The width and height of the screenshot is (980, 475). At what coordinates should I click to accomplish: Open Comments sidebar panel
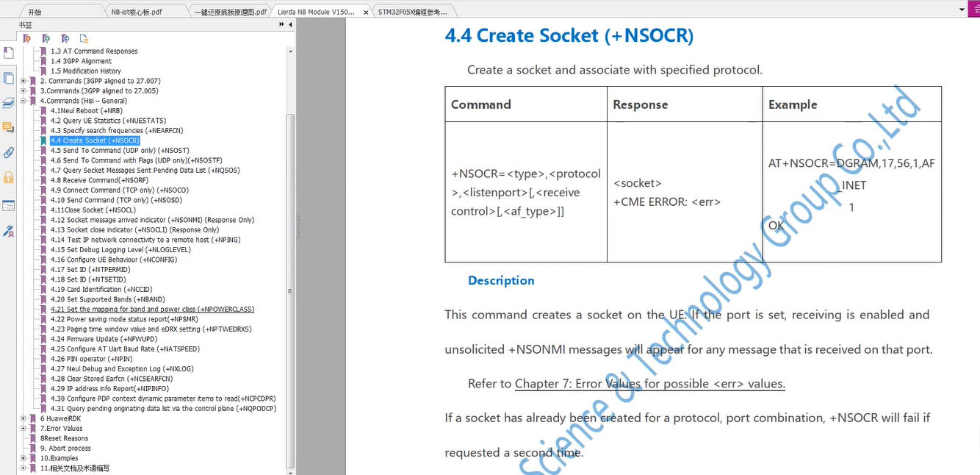8,128
